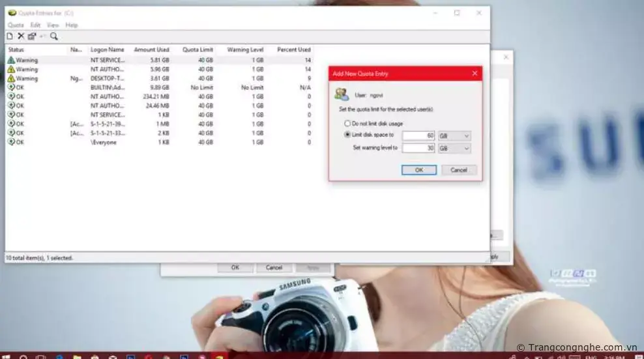Image resolution: width=644 pixels, height=359 pixels.
Task: Click the New Quota Entry toolbar icon
Action: click(10, 36)
